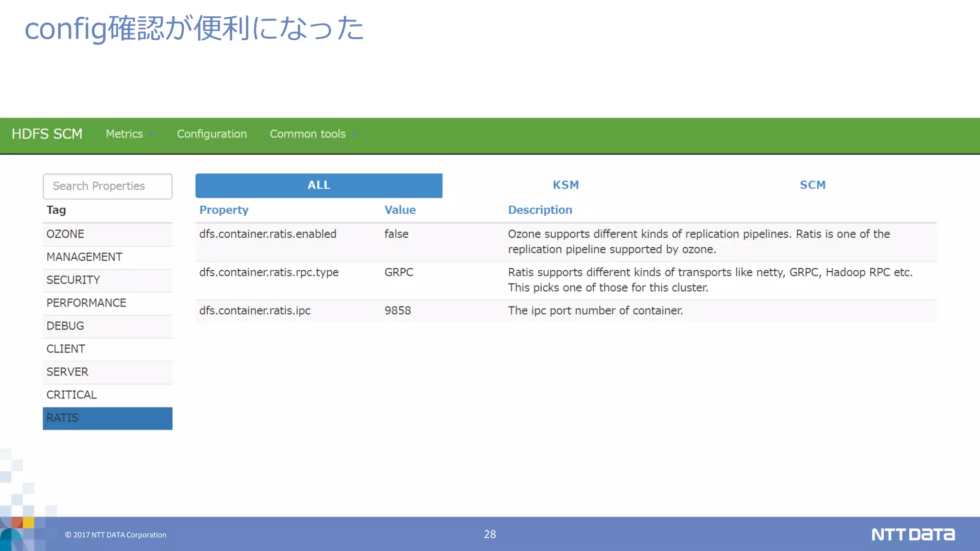Switch to the SCM tab
980x551 pixels.
[813, 185]
